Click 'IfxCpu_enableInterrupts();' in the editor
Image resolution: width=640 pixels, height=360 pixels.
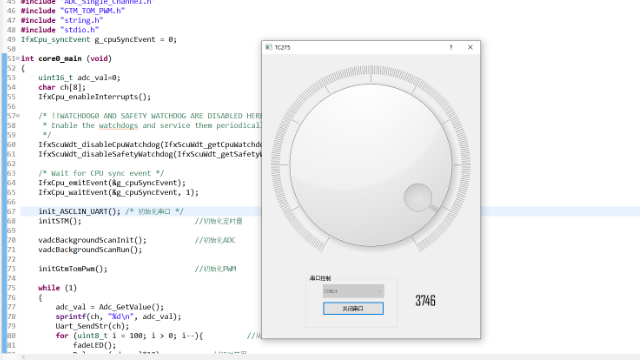point(95,97)
